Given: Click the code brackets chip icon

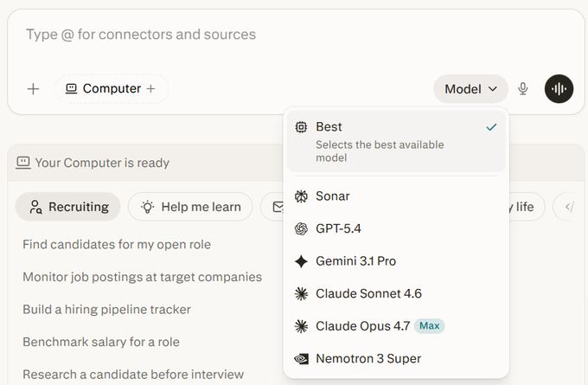Looking at the screenshot, I should [570, 207].
